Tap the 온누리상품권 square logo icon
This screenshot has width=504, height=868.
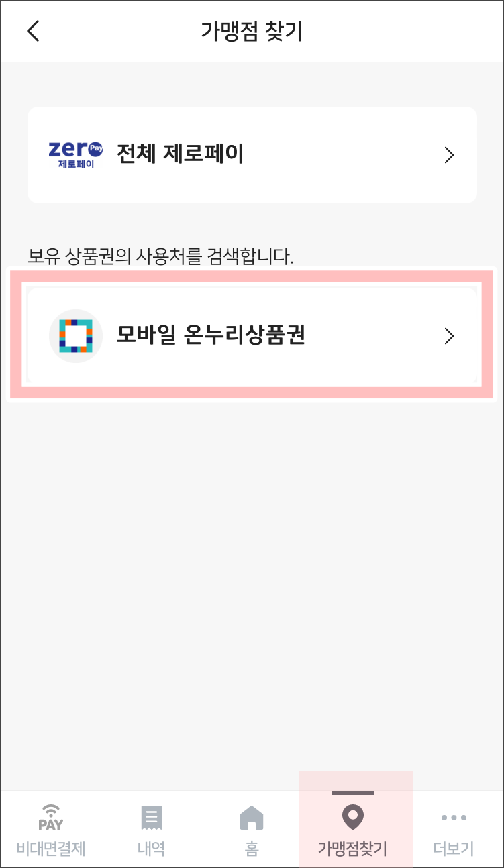pos(76,336)
